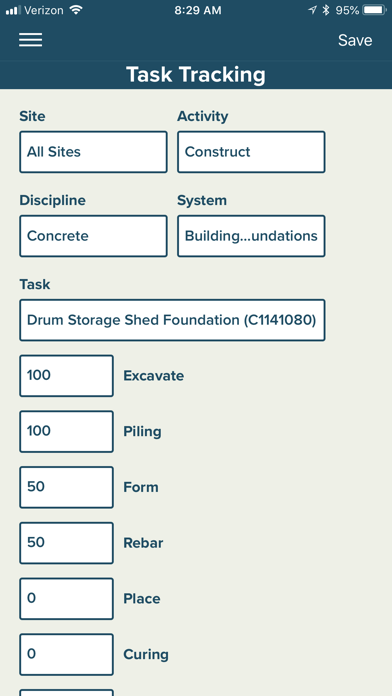Tap the Task Tracking title

coord(196,75)
